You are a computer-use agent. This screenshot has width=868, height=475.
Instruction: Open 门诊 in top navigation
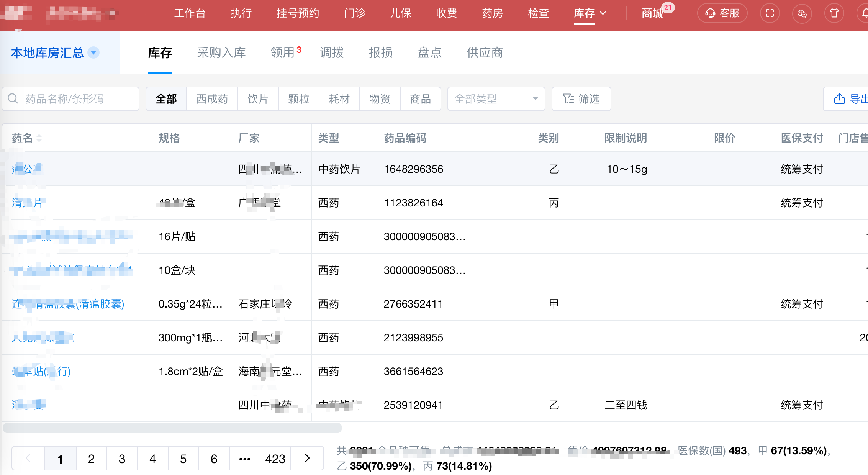[x=355, y=13]
